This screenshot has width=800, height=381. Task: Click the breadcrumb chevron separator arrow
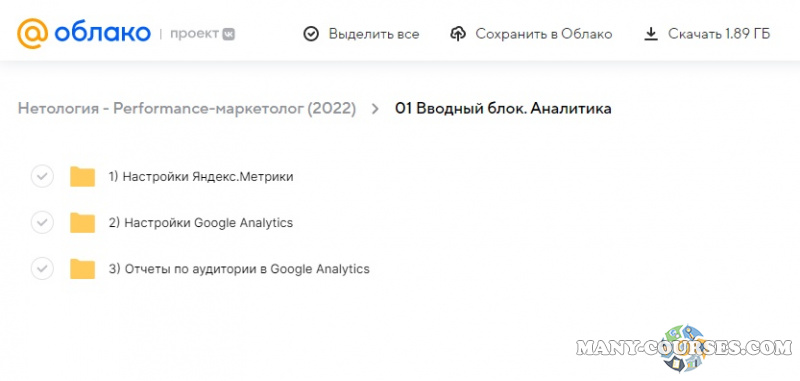(x=376, y=109)
